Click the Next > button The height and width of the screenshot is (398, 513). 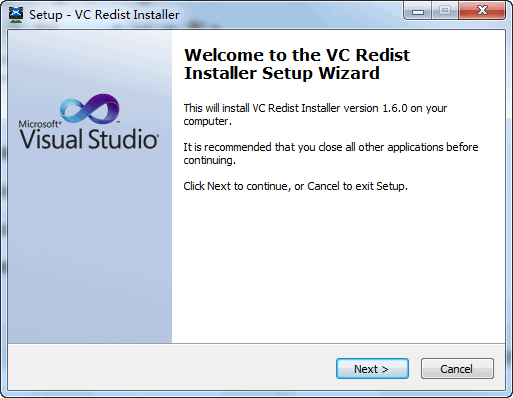pos(372,369)
